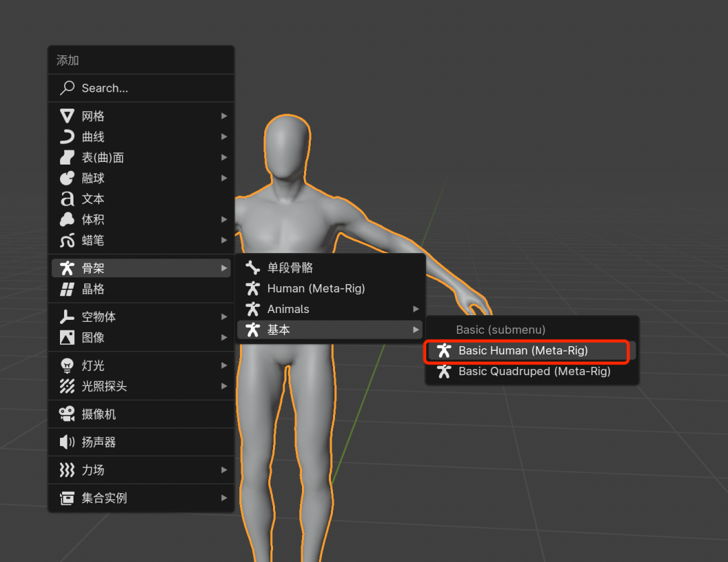Expand the 蜡笔 submenu arrow
Viewport: 728px width, 562px height.
[x=224, y=240]
